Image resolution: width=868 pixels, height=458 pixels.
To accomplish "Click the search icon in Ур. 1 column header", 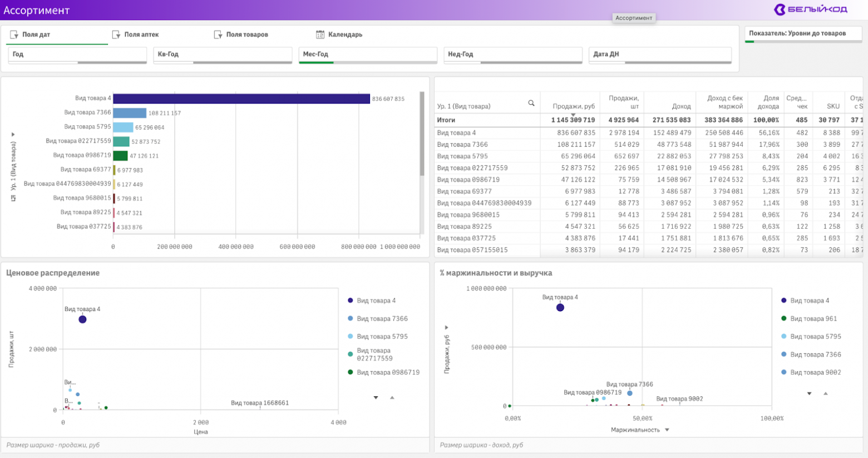I will [531, 103].
